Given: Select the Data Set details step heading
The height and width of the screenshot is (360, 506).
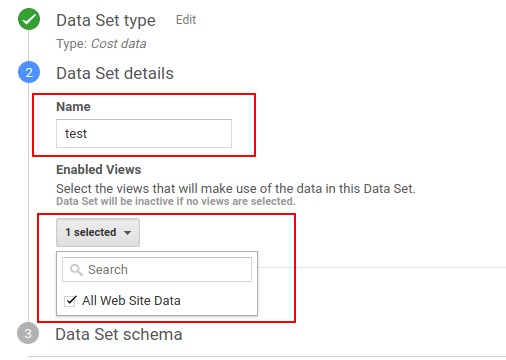Looking at the screenshot, I should (115, 73).
